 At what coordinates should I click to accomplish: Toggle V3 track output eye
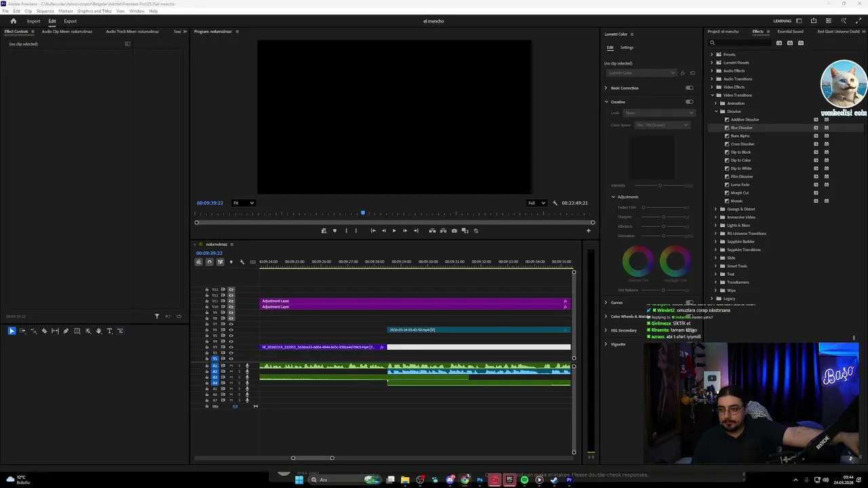point(231,347)
